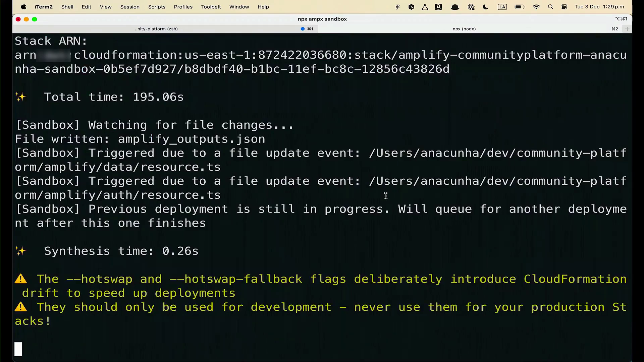The width and height of the screenshot is (644, 362).
Task: Click the 'Stack ARN:' label
Action: [51, 41]
